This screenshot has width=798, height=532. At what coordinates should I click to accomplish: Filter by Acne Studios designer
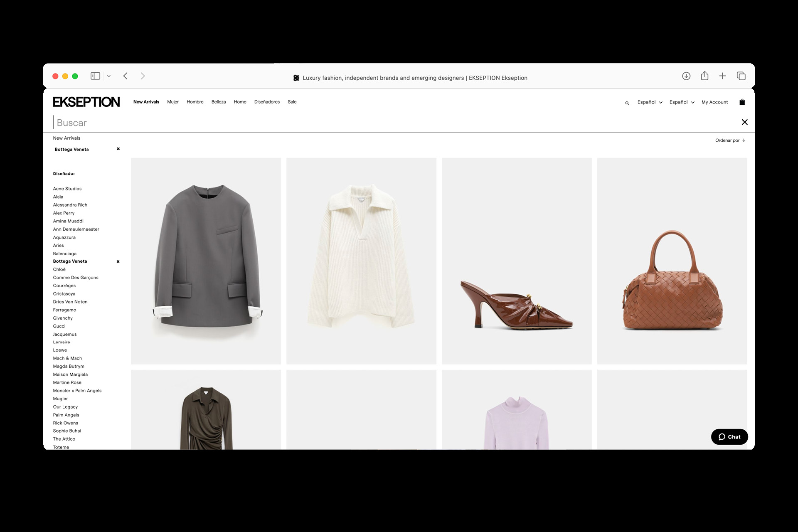click(x=67, y=189)
